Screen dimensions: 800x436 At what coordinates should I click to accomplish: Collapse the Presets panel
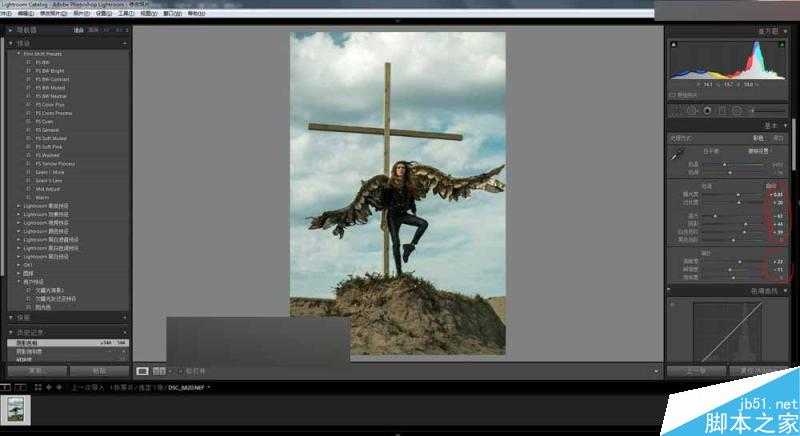(x=11, y=44)
